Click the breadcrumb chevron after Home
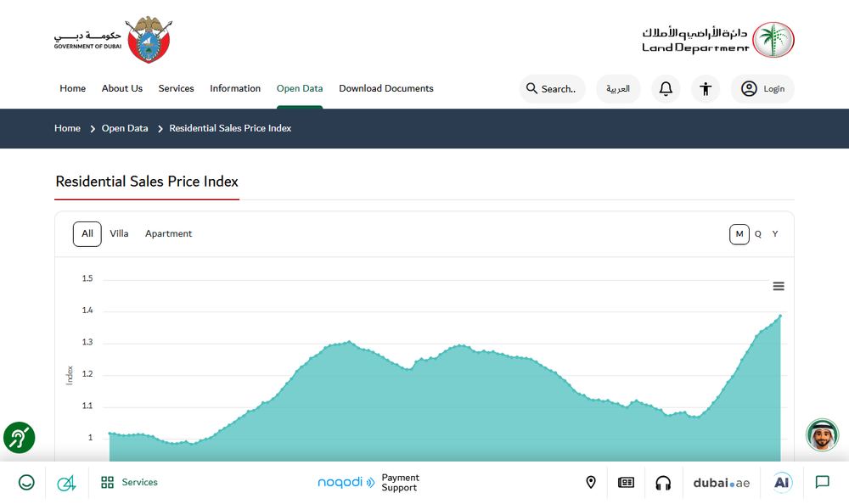The width and height of the screenshot is (849, 504). pos(92,129)
